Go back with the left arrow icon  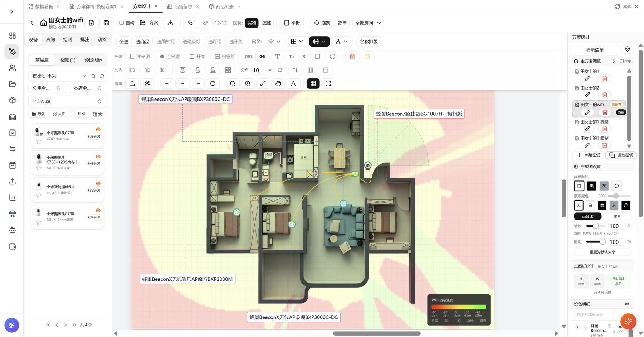pyautogui.click(x=33, y=23)
